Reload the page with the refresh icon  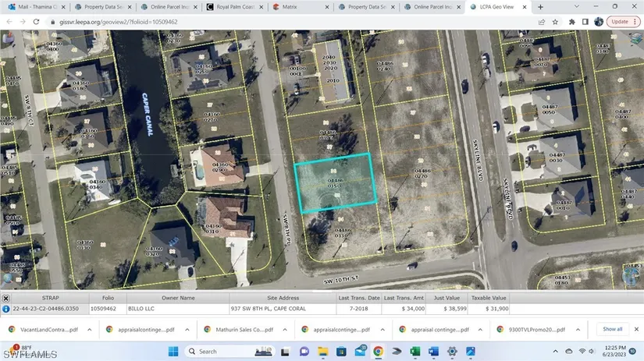pyautogui.click(x=37, y=22)
